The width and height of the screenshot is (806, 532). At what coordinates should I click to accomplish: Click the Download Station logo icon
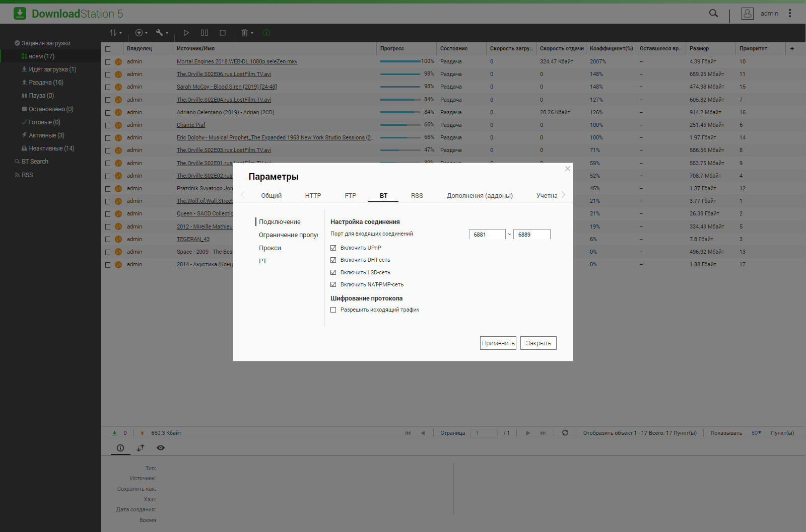coord(20,14)
